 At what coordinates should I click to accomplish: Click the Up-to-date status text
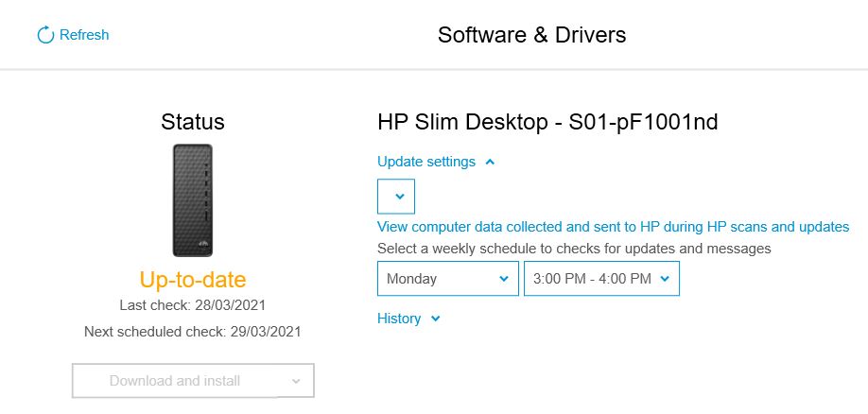tap(193, 280)
